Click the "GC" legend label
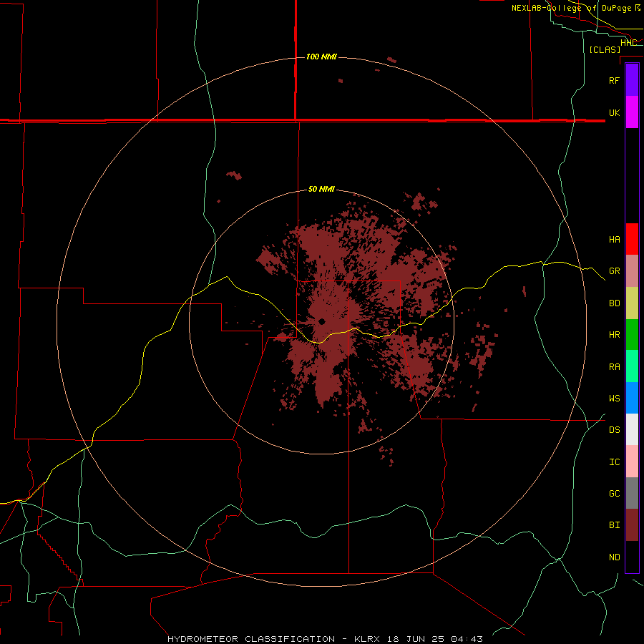The width and height of the screenshot is (644, 644). coord(615,494)
